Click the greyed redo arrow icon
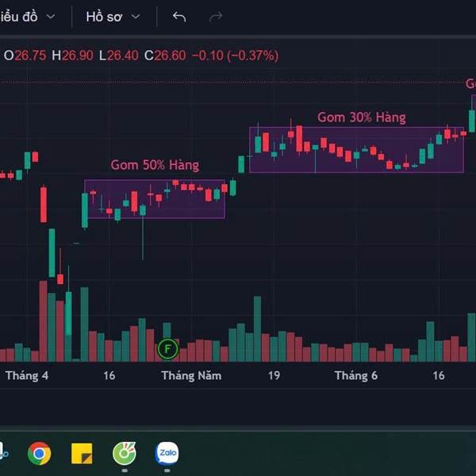 click(216, 17)
